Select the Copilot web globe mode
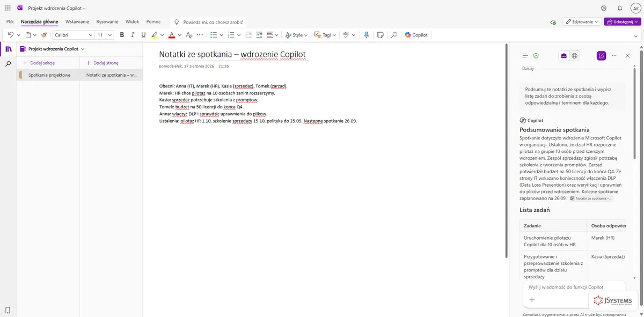Image resolution: width=644 pixels, height=317 pixels. pos(575,56)
